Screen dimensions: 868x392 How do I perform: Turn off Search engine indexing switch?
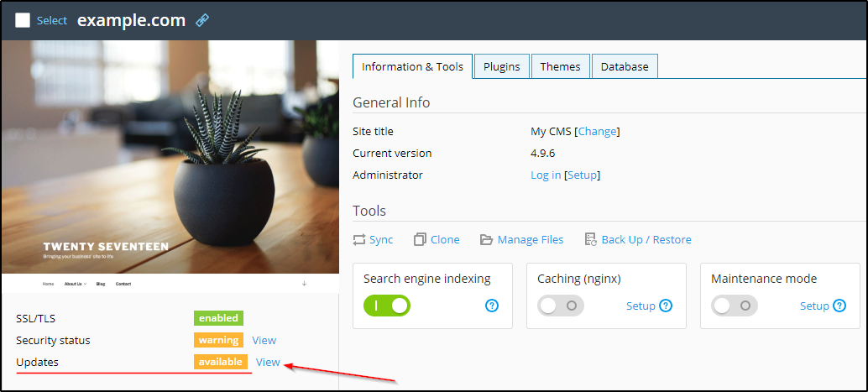coord(386,306)
